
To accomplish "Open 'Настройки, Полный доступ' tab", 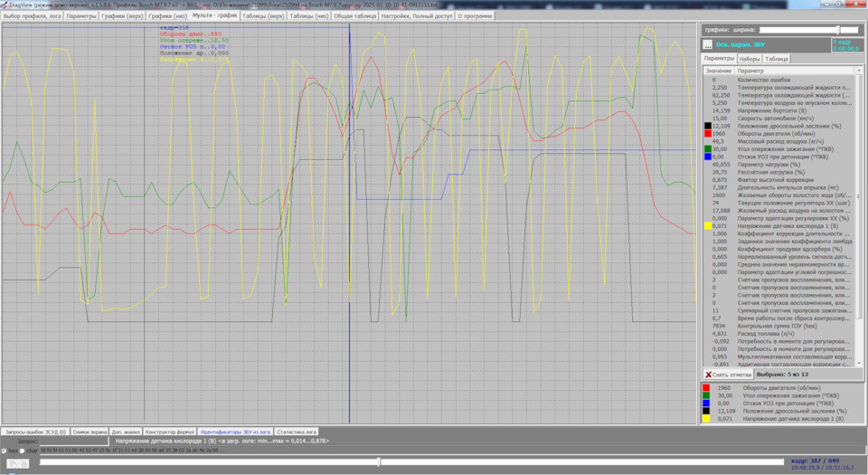I will (x=417, y=16).
